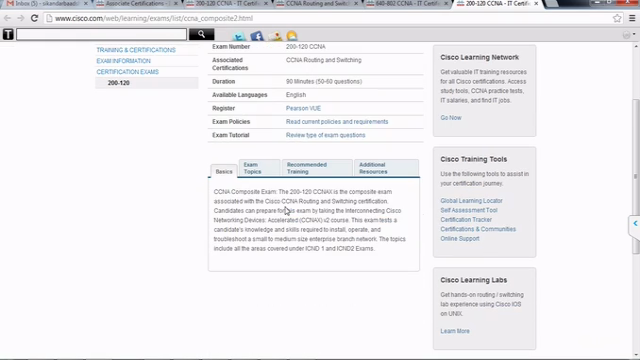Close the 640-802 CCNA browser tab
640x360 pixels.
446,3
